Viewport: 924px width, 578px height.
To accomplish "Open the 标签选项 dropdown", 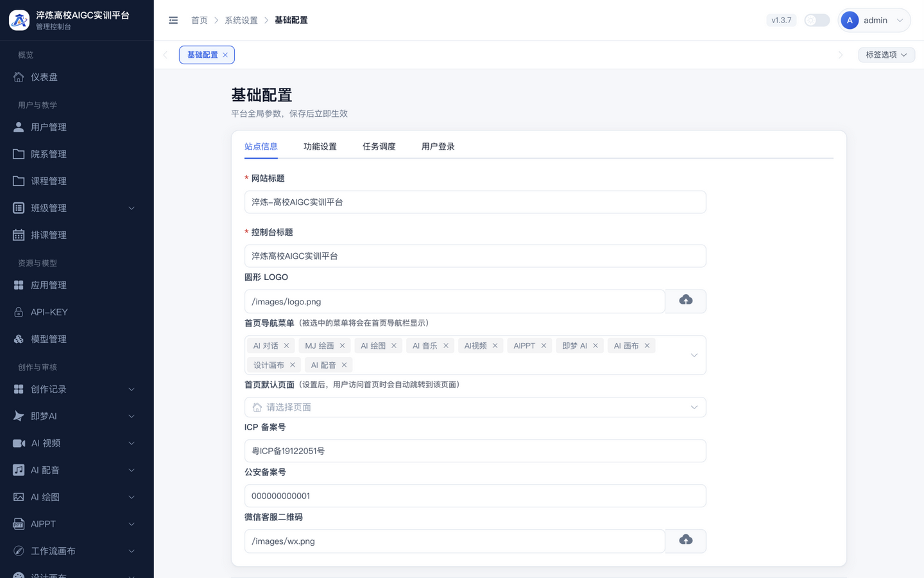I will (887, 55).
